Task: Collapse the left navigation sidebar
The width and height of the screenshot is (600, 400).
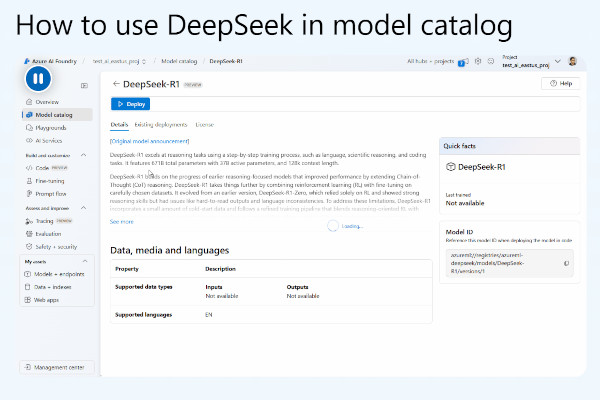Action: point(84,86)
